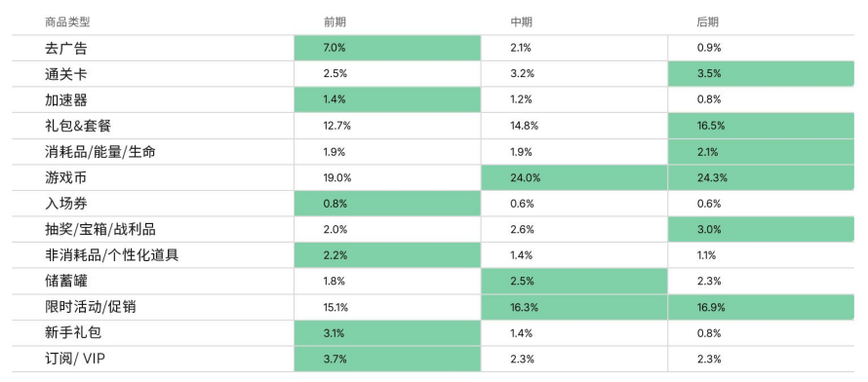Select the 通关卡 row label
868x382 pixels.
pyautogui.click(x=66, y=74)
